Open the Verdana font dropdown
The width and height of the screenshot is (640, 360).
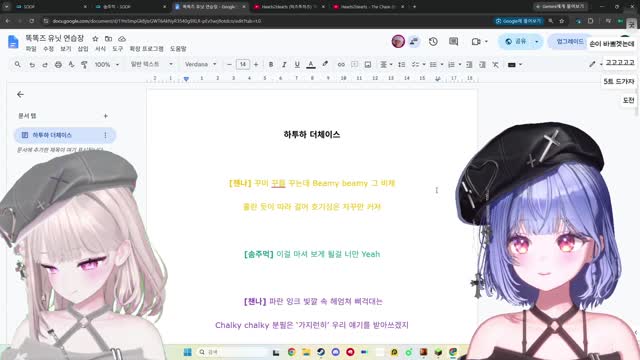(200, 64)
